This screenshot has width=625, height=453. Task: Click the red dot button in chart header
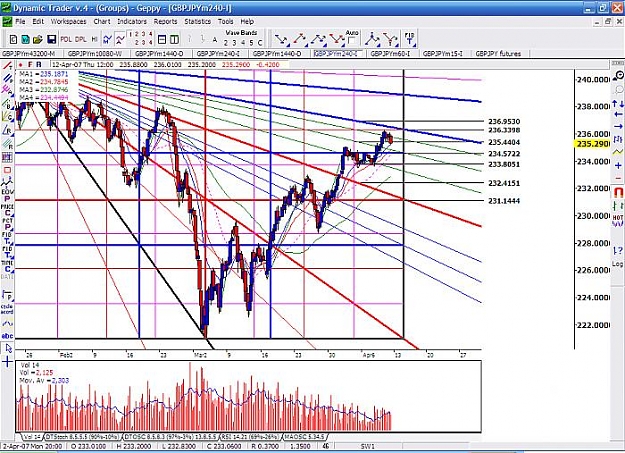20,65
